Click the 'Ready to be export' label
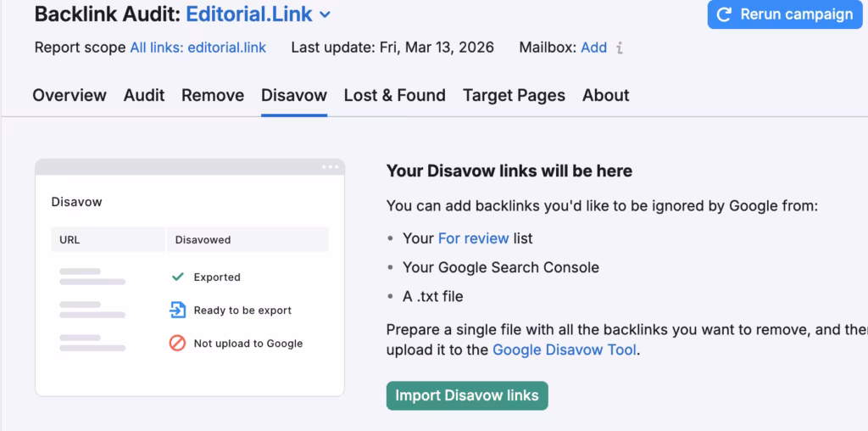This screenshot has width=868, height=431. coord(242,311)
